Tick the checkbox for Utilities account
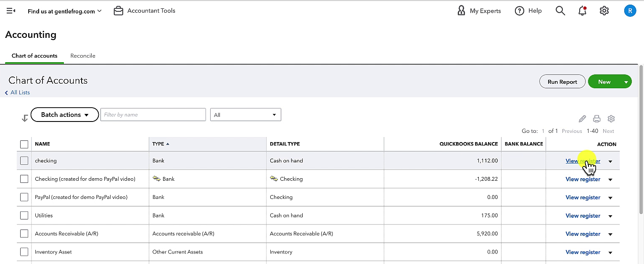This screenshot has height=264, width=644. 24,215
